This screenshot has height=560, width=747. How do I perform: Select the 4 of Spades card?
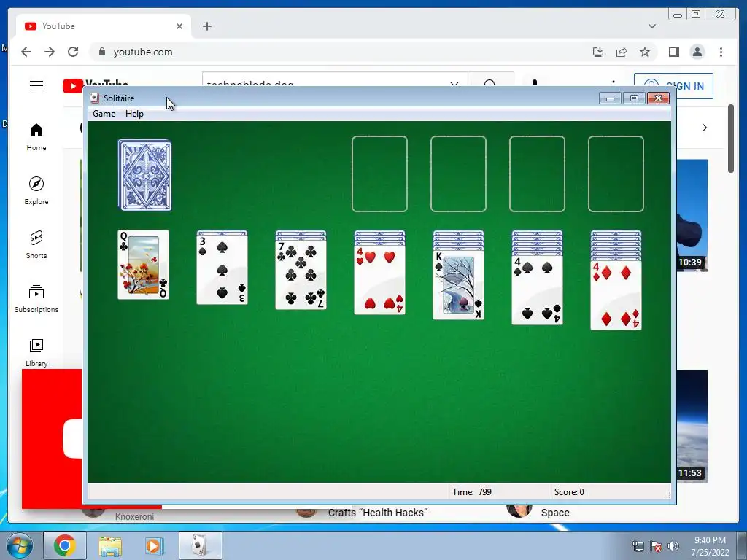click(x=538, y=290)
